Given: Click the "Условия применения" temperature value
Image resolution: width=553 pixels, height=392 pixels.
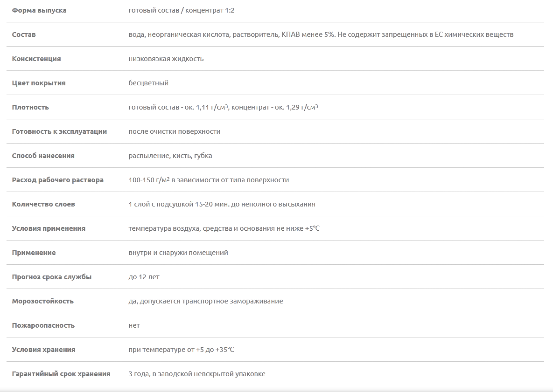Looking at the screenshot, I should [224, 228].
